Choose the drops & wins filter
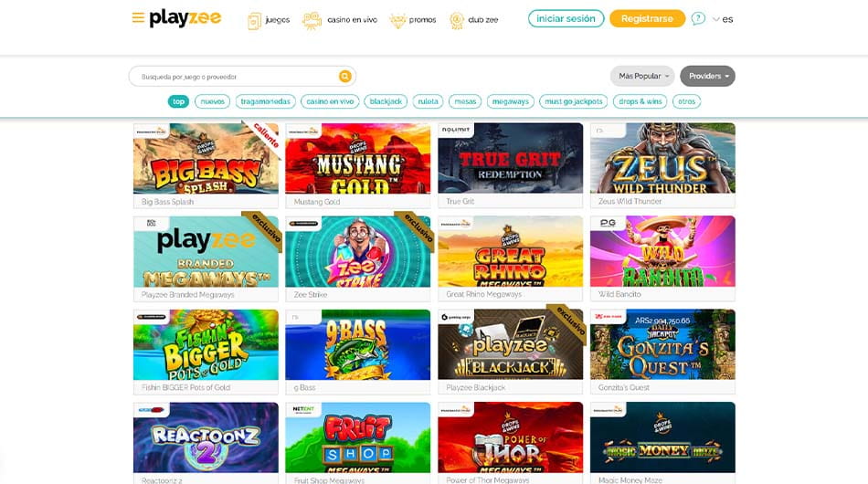The image size is (868, 484). click(x=640, y=101)
